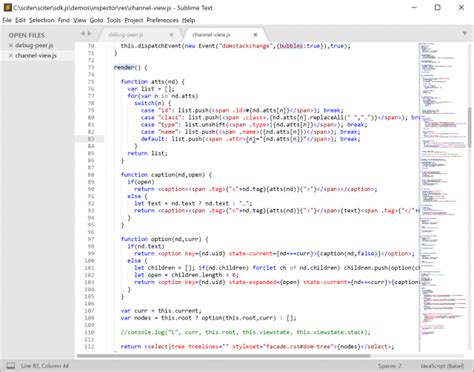This screenshot has height=372, width=474.
Task: Click the Sublime Text app icon in title bar
Action: (7, 7)
